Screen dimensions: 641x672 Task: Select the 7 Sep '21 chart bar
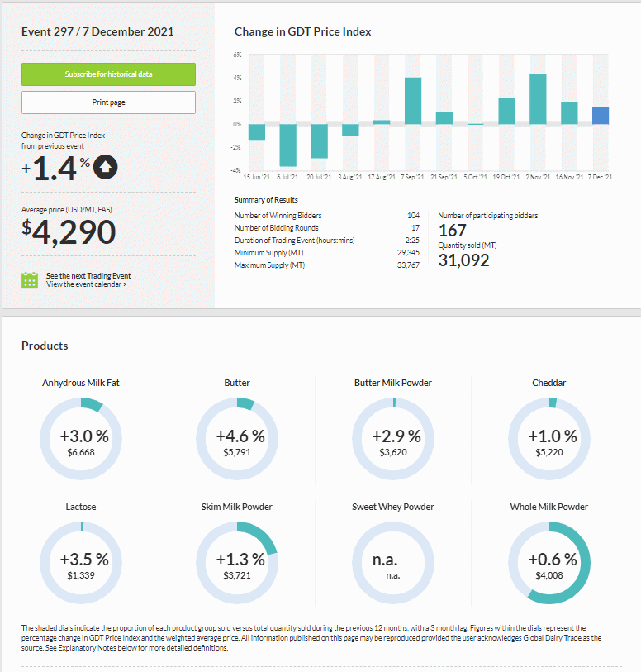(x=413, y=101)
